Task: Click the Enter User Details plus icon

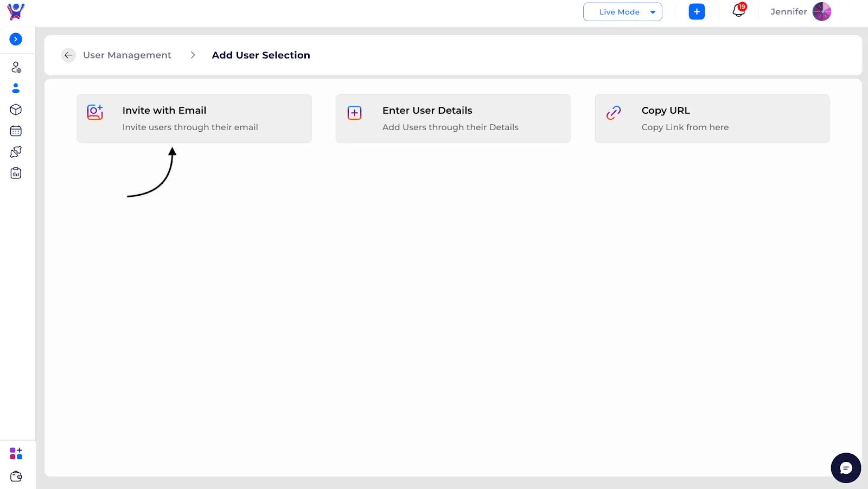Action: click(x=354, y=113)
